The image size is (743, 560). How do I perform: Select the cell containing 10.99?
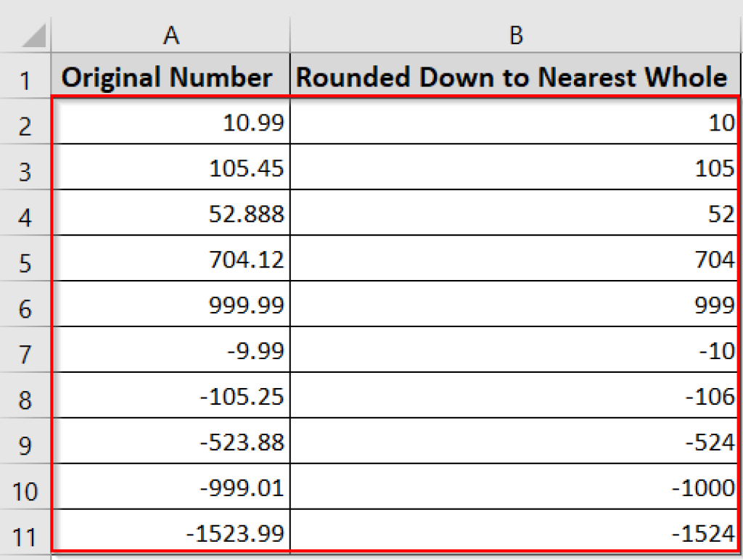coord(171,123)
